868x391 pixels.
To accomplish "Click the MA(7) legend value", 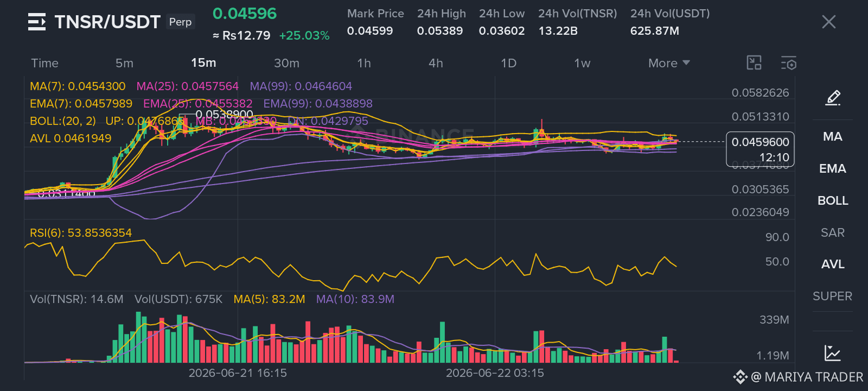I will coord(78,86).
